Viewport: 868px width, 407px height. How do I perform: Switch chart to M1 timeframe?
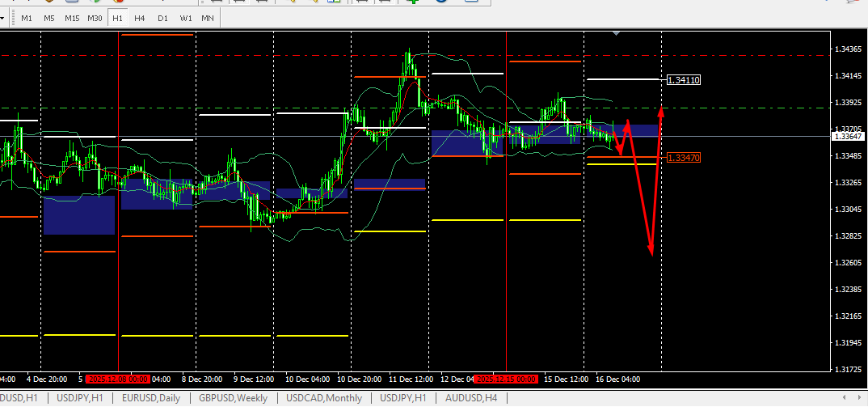click(x=27, y=19)
